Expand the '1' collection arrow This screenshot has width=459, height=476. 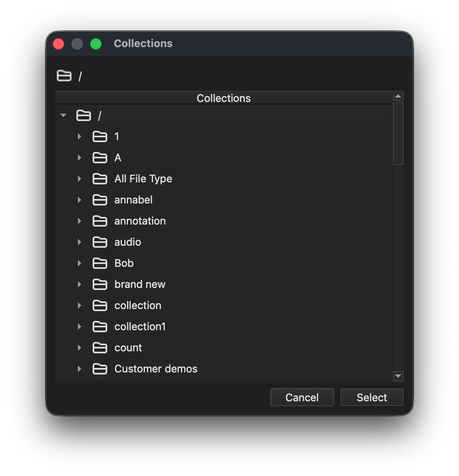[80, 136]
